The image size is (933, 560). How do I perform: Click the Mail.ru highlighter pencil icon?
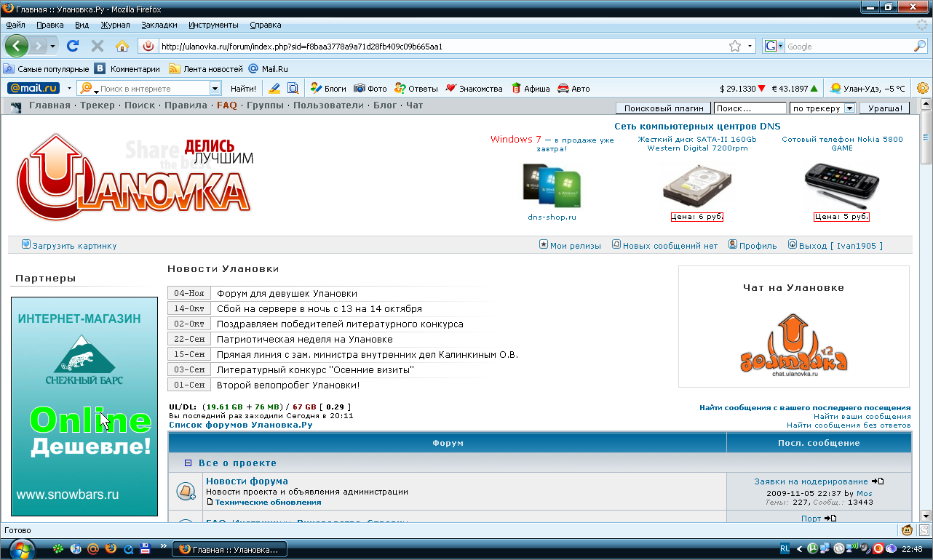click(274, 89)
